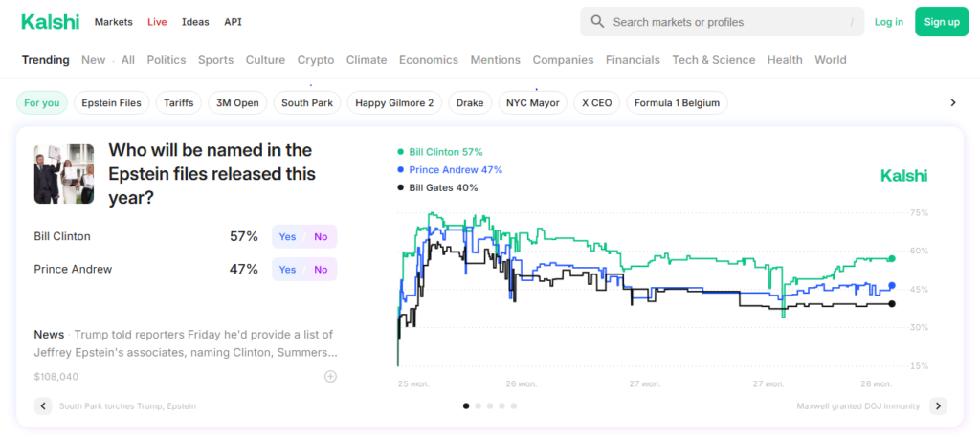The image size is (980, 438).
Task: Go to next story with right arrow
Action: [x=938, y=406]
